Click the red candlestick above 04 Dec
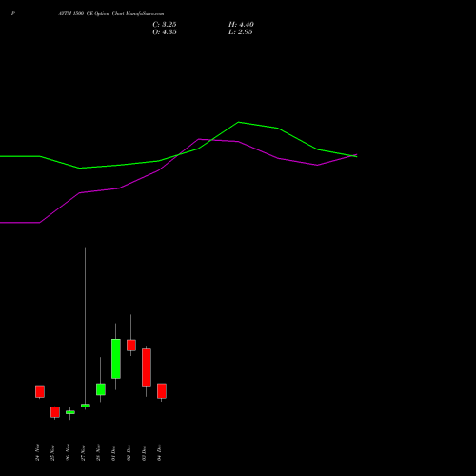 click(x=162, y=391)
